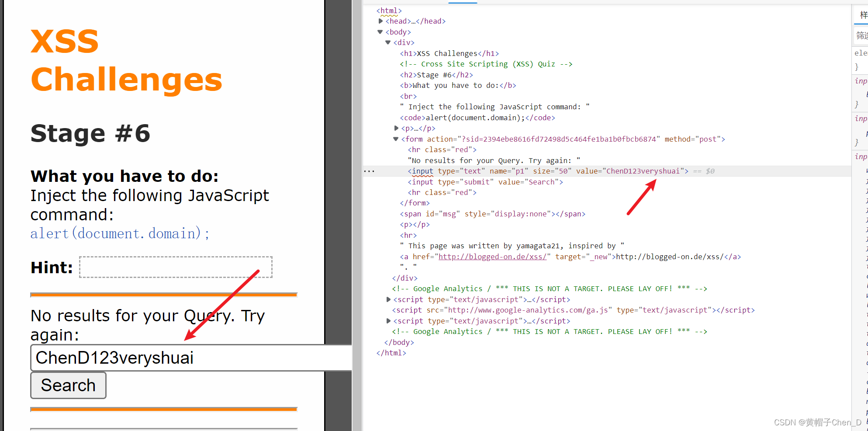Select the span id msg node
The height and width of the screenshot is (431, 868).
493,214
